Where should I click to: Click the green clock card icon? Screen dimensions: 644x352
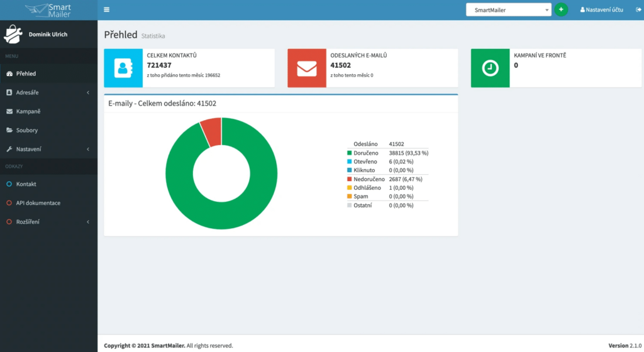(490, 68)
